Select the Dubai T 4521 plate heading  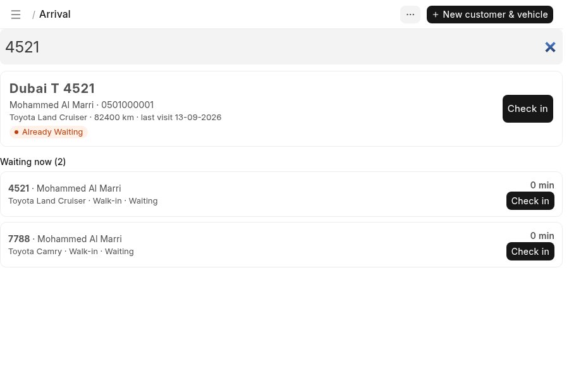pos(52,89)
